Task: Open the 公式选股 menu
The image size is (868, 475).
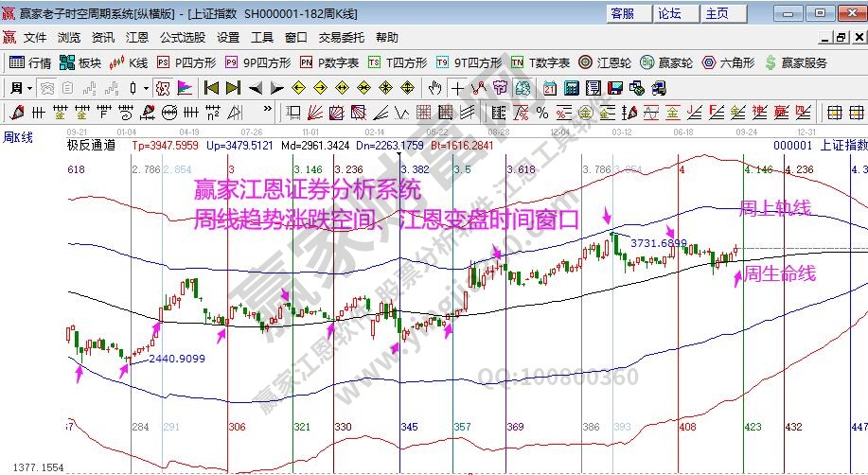Action: 182,38
